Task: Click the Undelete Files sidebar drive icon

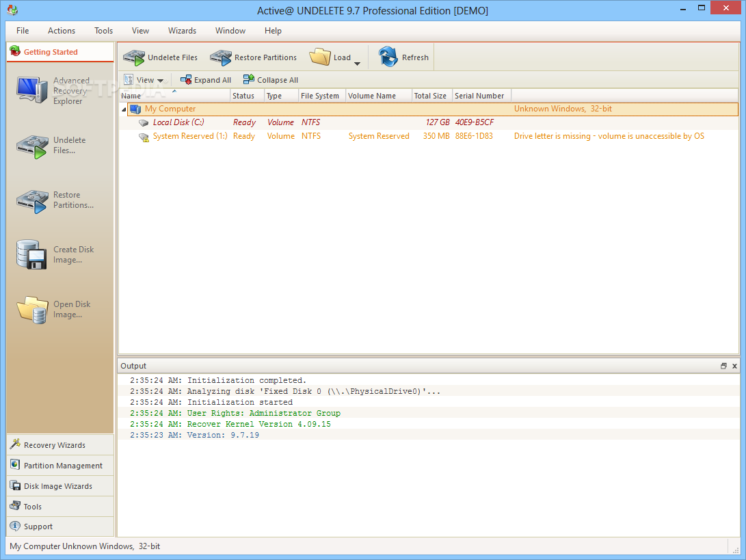Action: pos(32,146)
